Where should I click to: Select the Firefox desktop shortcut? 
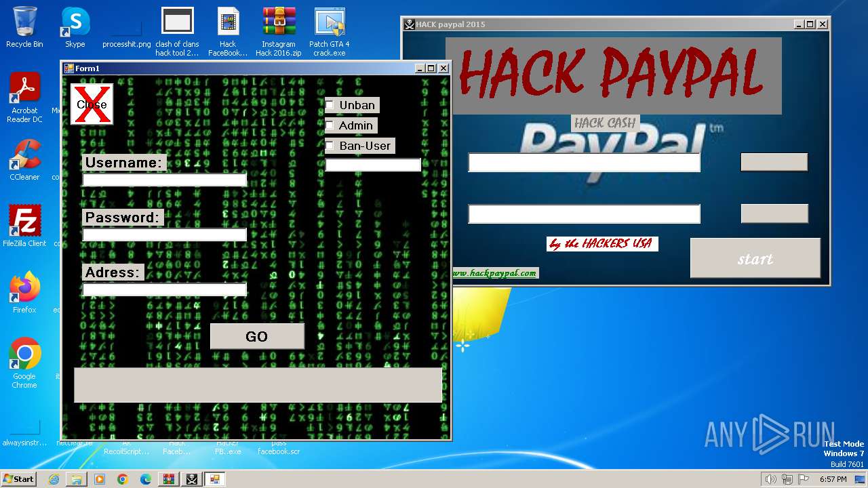24,293
